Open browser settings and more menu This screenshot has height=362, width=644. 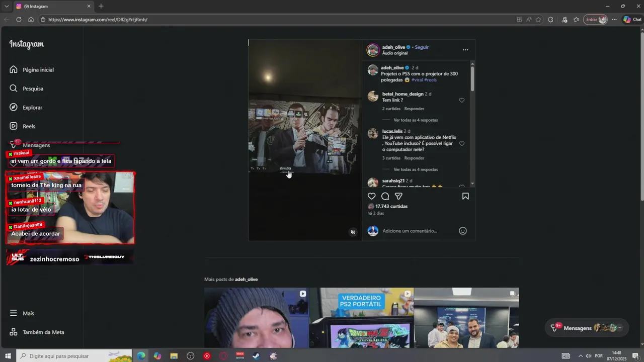click(x=614, y=20)
